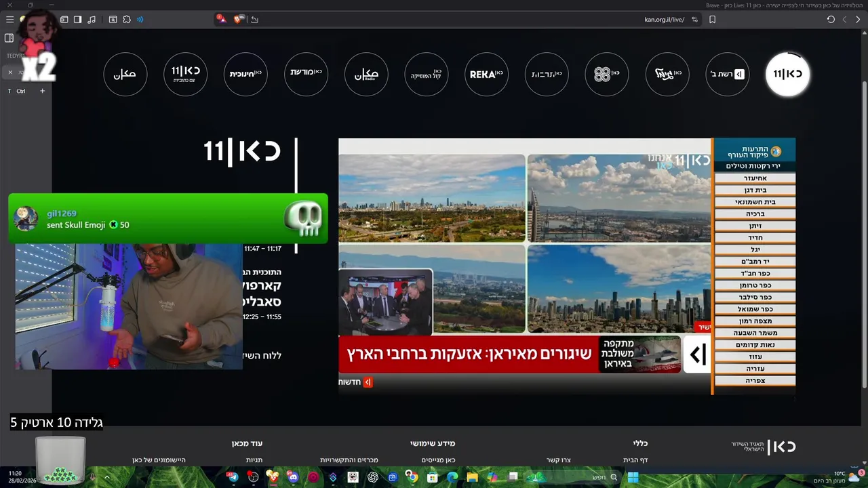
Task: Open the 'היישומונים של כאן' footer link
Action: point(159,460)
